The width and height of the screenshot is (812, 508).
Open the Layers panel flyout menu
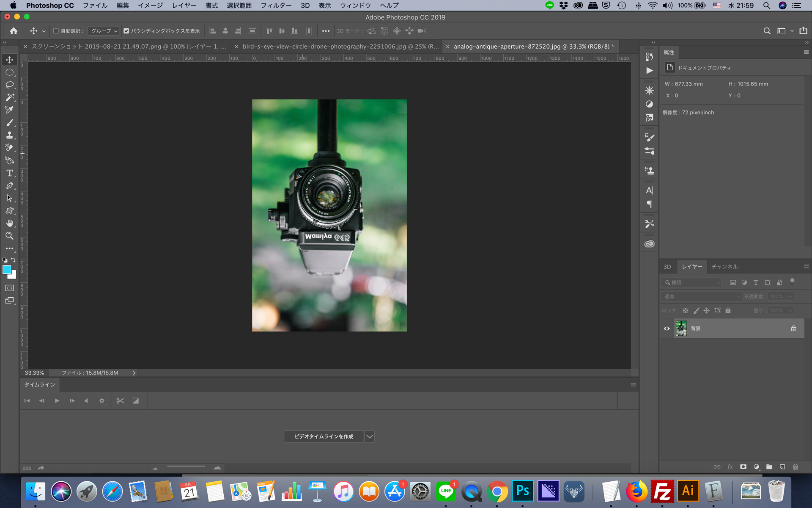(x=806, y=266)
